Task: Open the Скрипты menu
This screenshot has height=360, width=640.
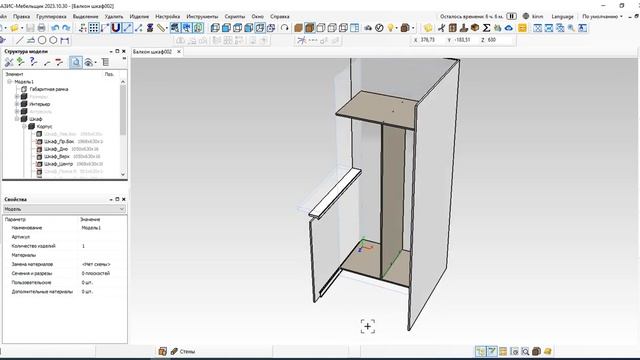Action: pos(235,16)
